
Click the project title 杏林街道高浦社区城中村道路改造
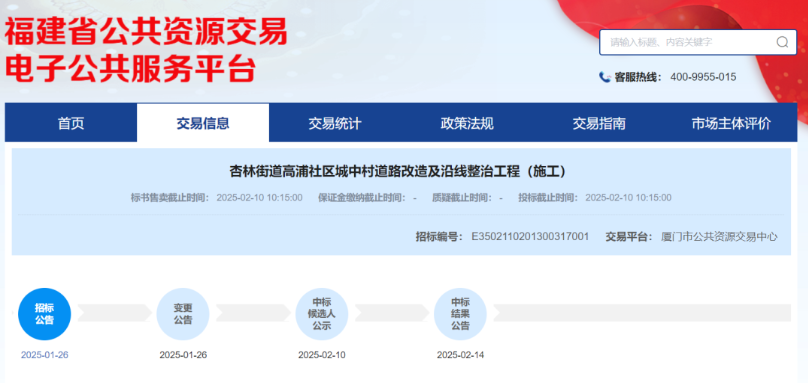coord(398,172)
